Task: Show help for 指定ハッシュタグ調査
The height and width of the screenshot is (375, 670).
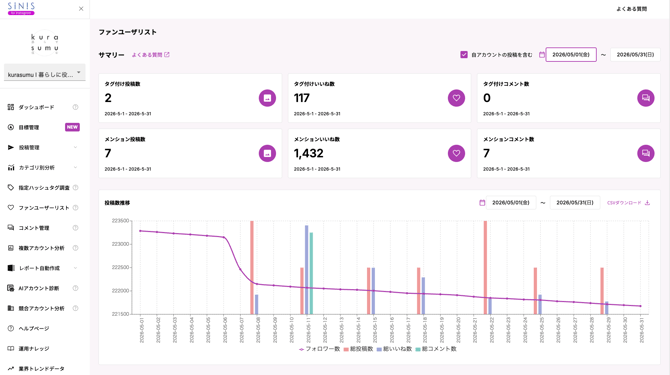Action: (75, 188)
